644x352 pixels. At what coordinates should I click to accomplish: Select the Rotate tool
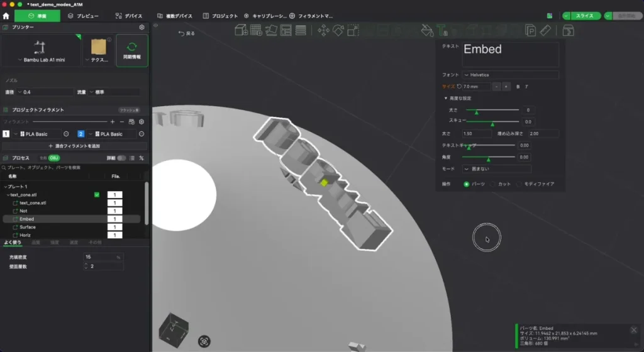point(338,30)
